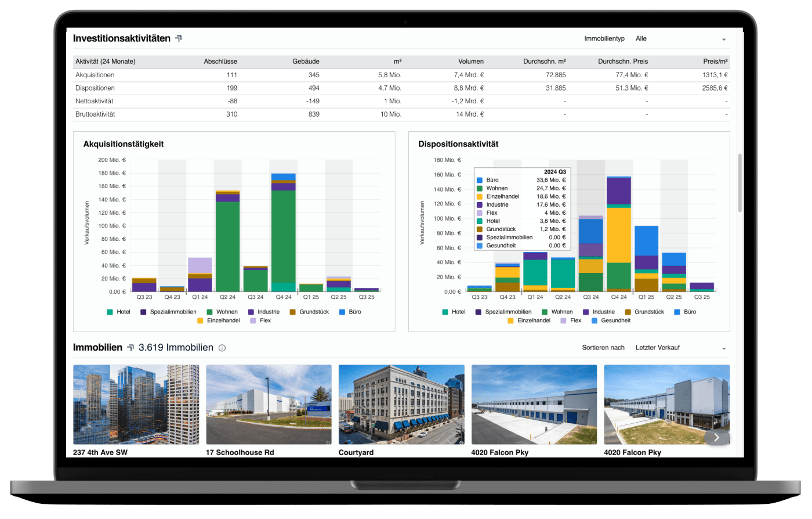Click the Immobilien section arrow icon

[x=130, y=348]
